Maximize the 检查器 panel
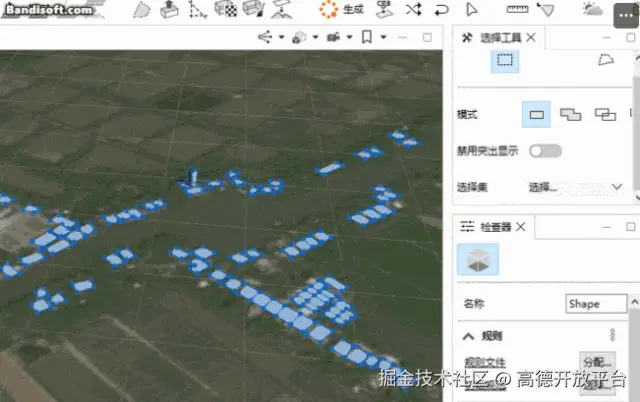Image resolution: width=640 pixels, height=402 pixels. (x=631, y=227)
